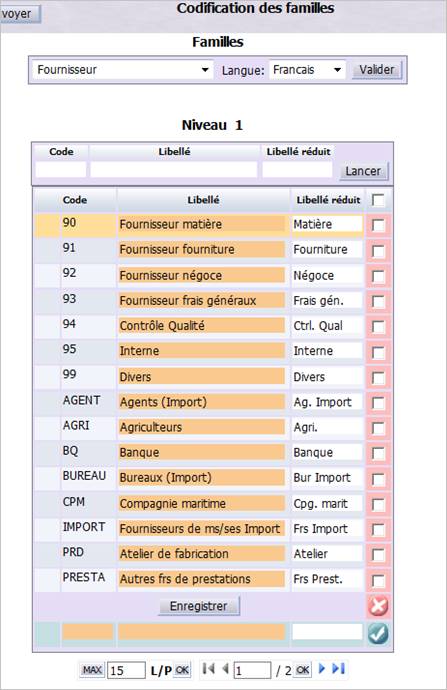Click the MAX lines button
The width and height of the screenshot is (447, 690).
92,670
